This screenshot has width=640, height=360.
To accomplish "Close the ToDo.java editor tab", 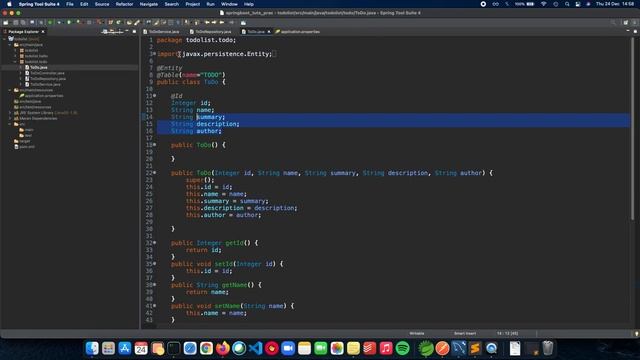I will click(269, 31).
